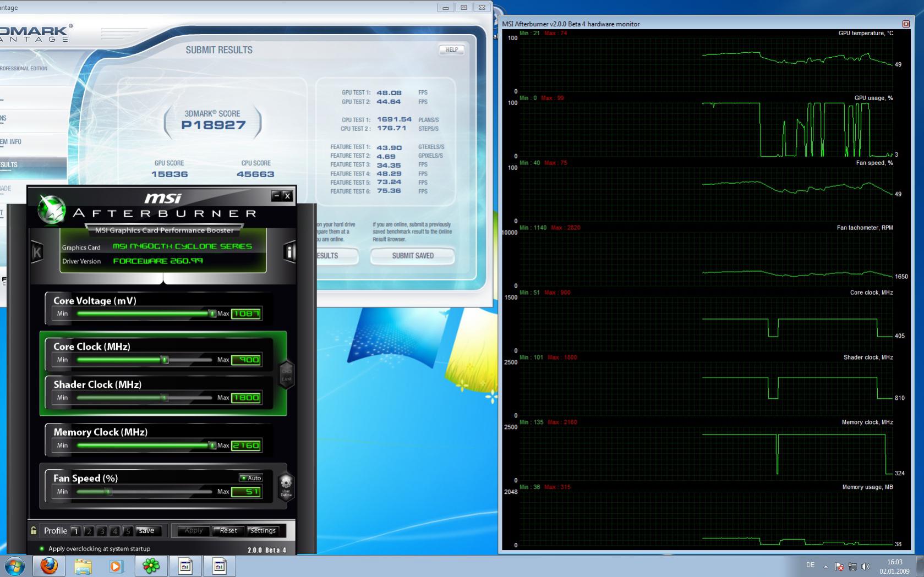Image resolution: width=924 pixels, height=577 pixels.
Task: Click the Show Desktop strip on taskbar
Action: (920, 566)
